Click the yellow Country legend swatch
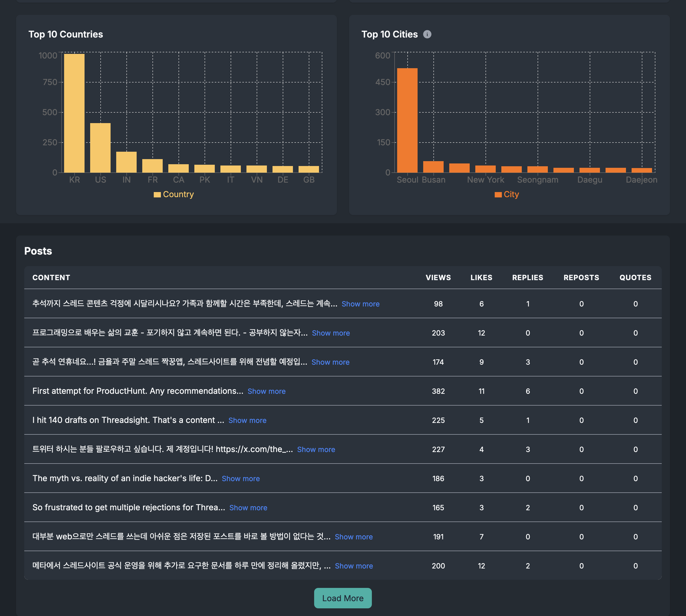This screenshot has height=616, width=686. 157,195
